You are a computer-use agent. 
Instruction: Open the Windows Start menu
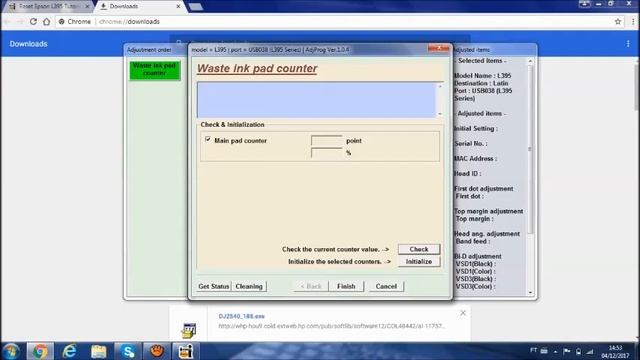click(11, 351)
